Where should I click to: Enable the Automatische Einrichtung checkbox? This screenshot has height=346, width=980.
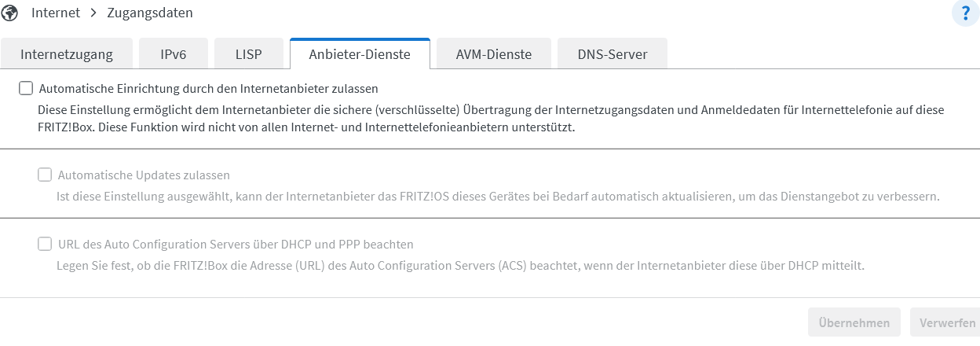click(26, 89)
